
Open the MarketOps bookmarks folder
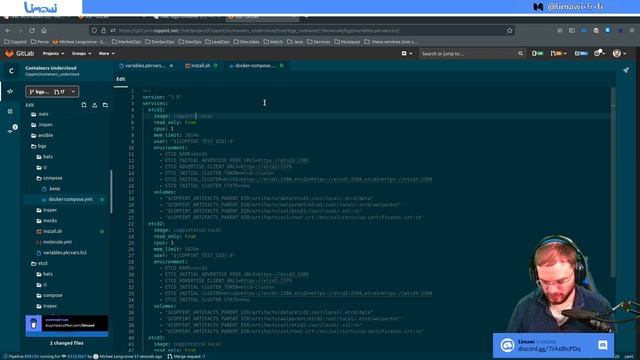tap(126, 42)
